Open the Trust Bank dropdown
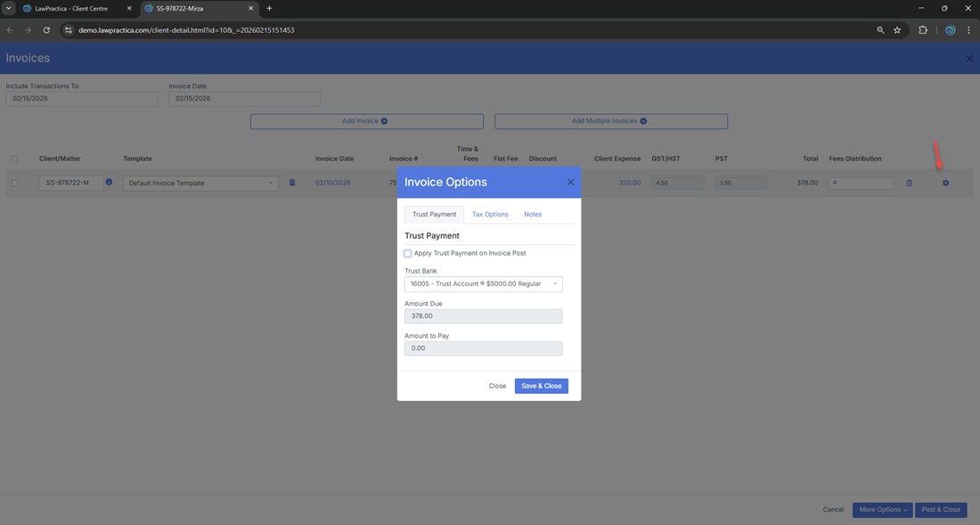 point(483,284)
